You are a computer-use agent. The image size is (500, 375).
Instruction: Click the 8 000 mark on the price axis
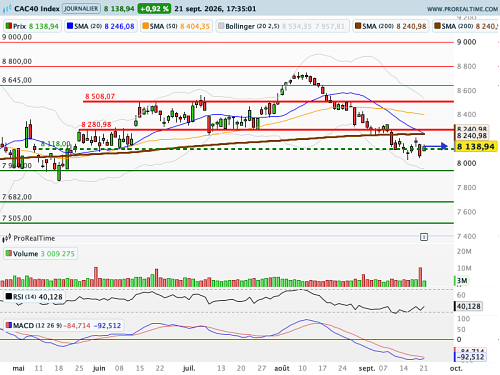click(466, 163)
